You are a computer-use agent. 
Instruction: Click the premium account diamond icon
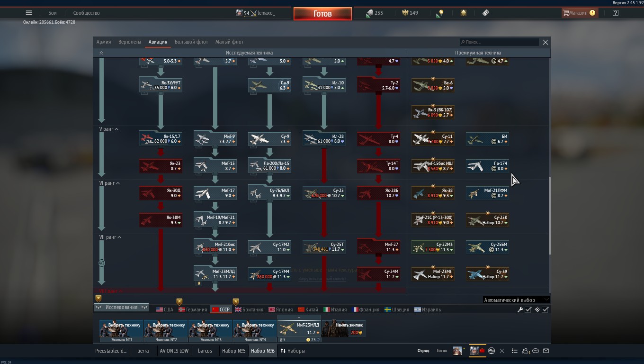(x=464, y=13)
